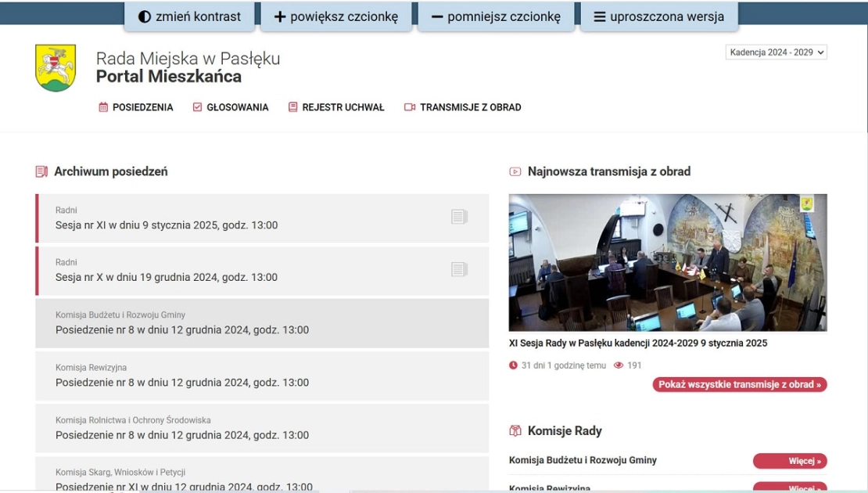Image resolution: width=868 pixels, height=493 pixels.
Task: Click the register icon beside Rejestr uchwał
Action: (293, 107)
